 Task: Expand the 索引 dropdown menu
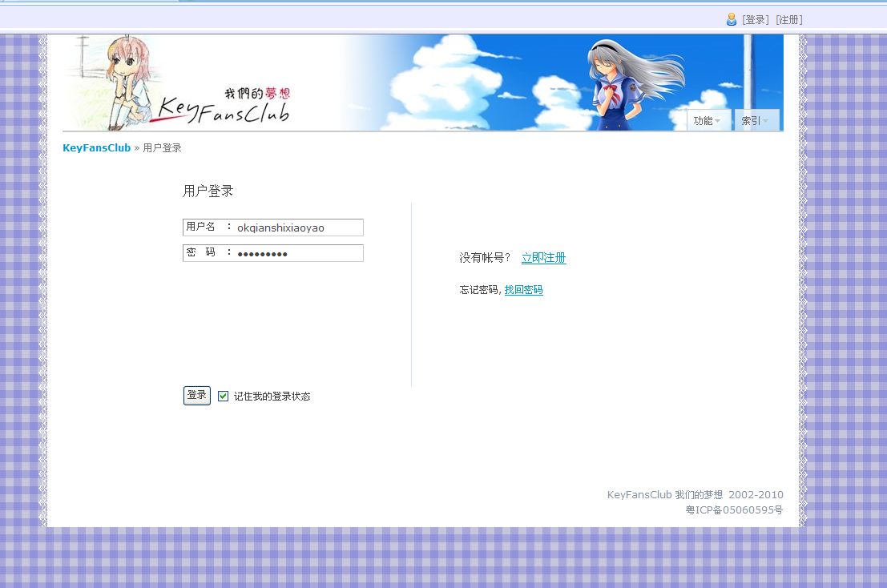pyautogui.click(x=756, y=120)
